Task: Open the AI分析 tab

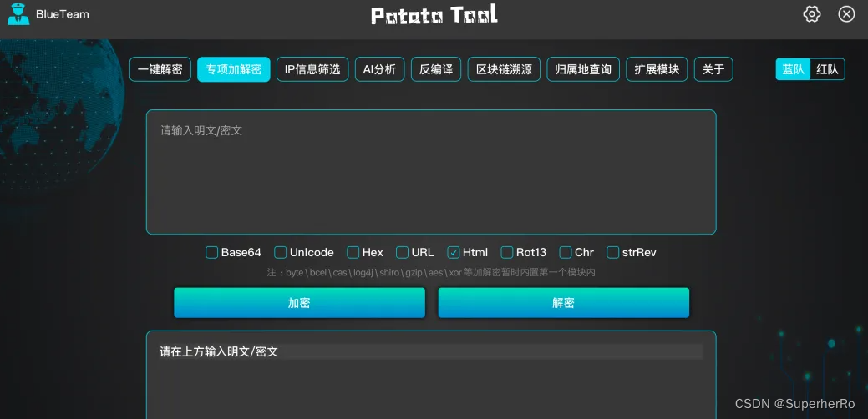Action: (379, 69)
